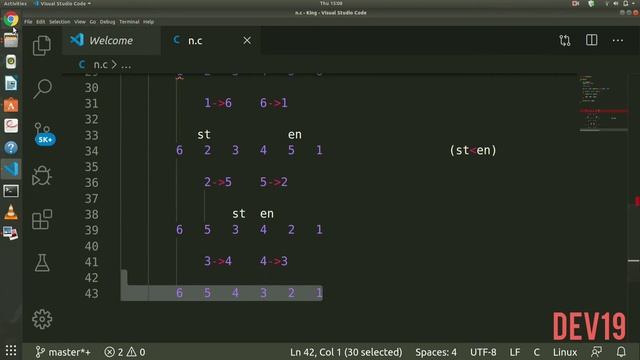Click the feedback icon in status bar
Image resolution: width=640 pixels, height=360 pixels.
coord(596,351)
